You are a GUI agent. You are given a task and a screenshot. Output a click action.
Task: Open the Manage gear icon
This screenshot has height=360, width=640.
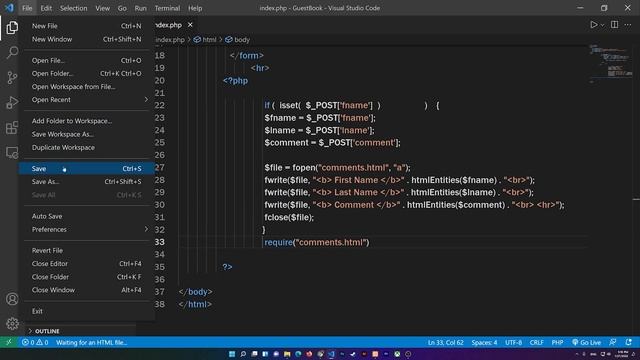tap(12, 324)
